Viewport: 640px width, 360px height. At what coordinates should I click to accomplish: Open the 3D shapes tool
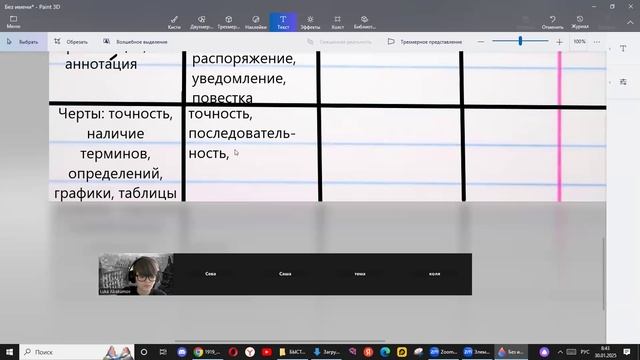(229, 22)
